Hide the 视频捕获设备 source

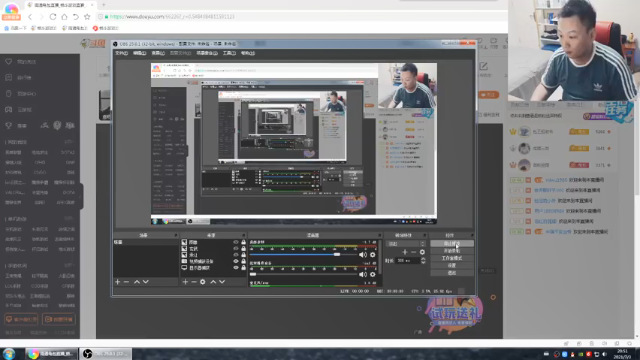coord(236,261)
